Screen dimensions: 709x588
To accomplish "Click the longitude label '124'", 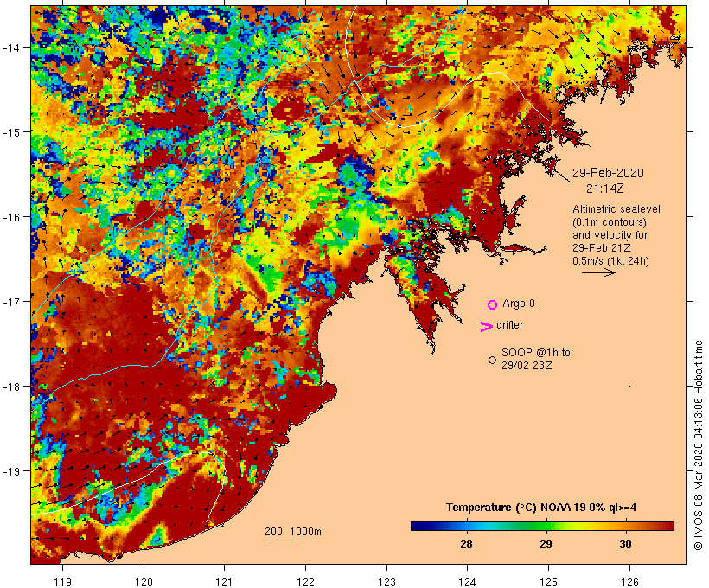I will pos(468,582).
